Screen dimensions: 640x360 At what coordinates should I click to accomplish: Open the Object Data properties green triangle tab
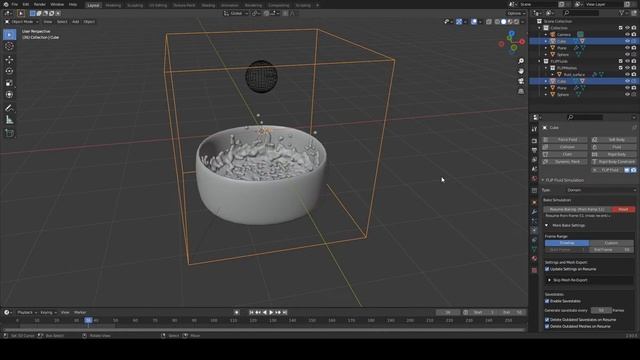coord(534,249)
